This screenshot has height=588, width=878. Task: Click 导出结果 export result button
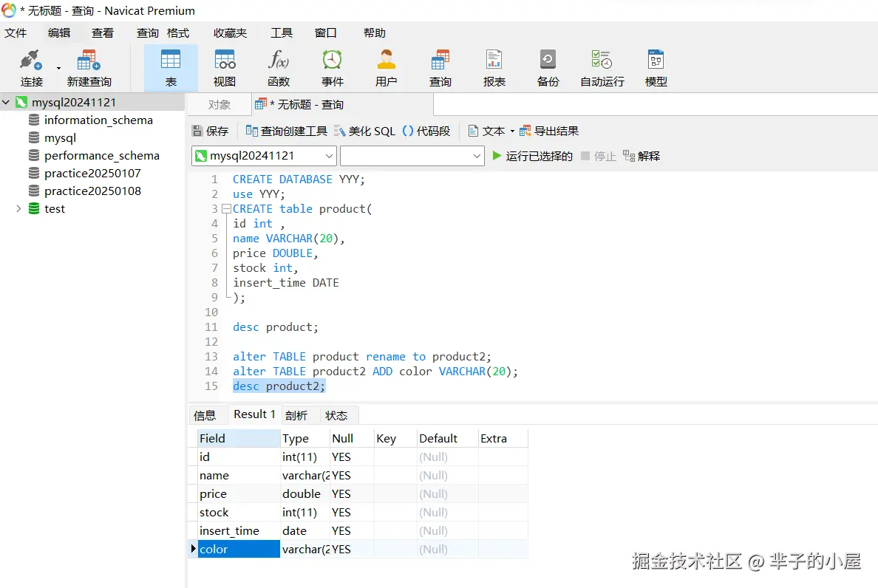coord(548,131)
